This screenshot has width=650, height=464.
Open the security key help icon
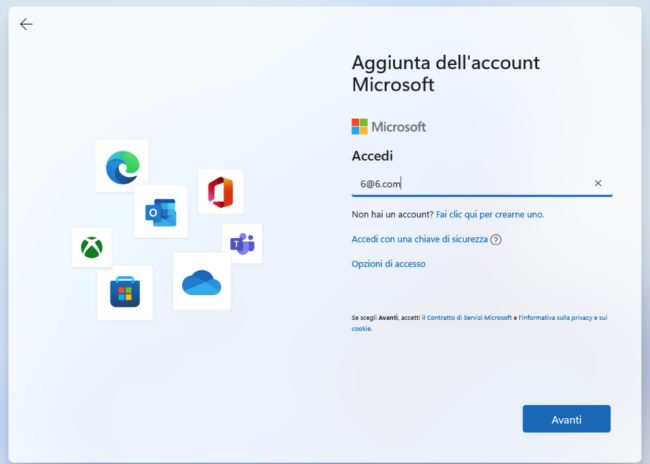(x=496, y=240)
